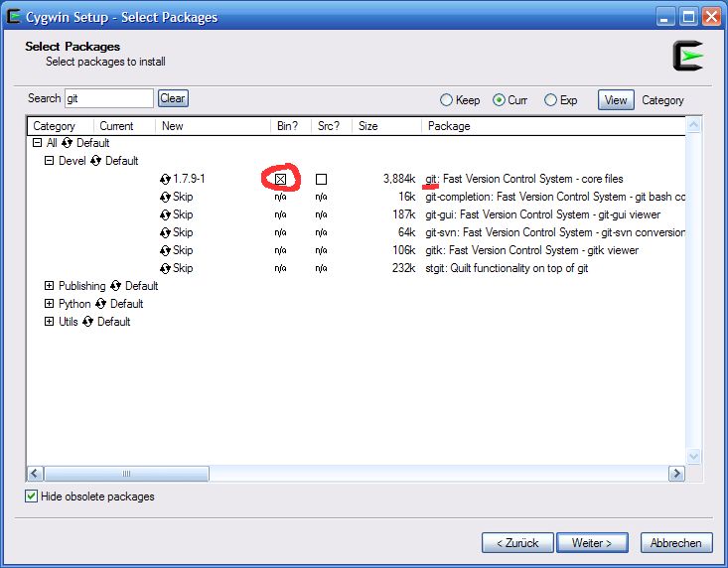Select the git-gui viewer package description
The width and height of the screenshot is (728, 568).
point(542,214)
